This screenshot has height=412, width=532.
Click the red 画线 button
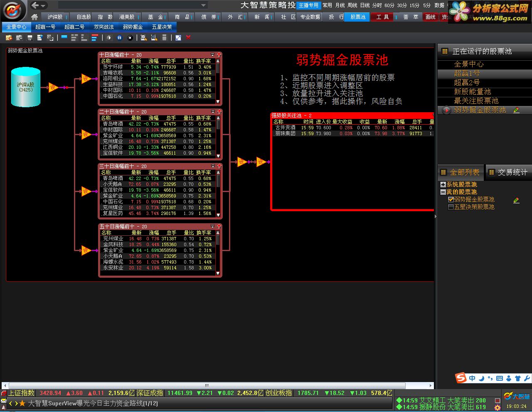click(x=431, y=17)
